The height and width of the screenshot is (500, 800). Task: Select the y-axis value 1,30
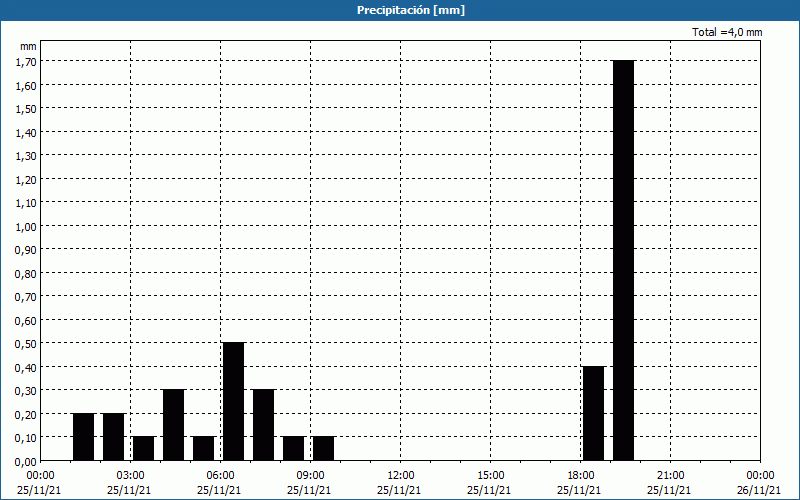(27, 156)
